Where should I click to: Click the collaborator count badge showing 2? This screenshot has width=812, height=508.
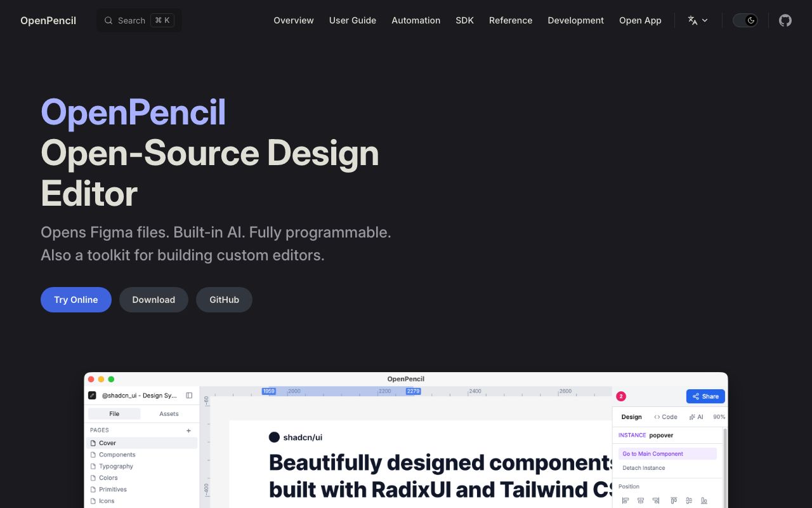click(621, 396)
